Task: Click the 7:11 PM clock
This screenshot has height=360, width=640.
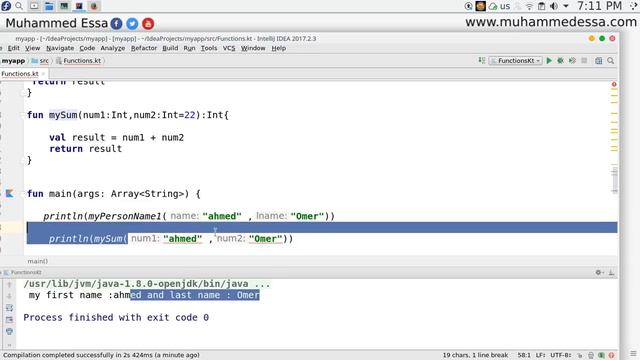Action: (599, 6)
